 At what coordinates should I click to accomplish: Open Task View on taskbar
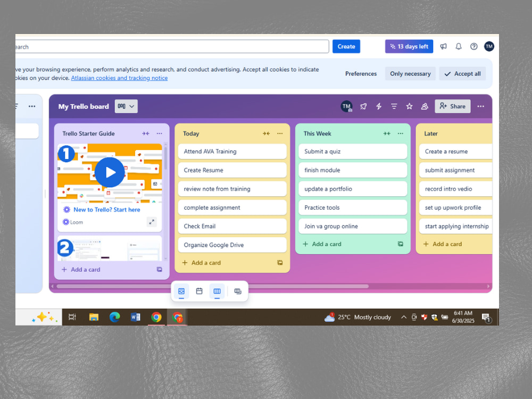(72, 317)
